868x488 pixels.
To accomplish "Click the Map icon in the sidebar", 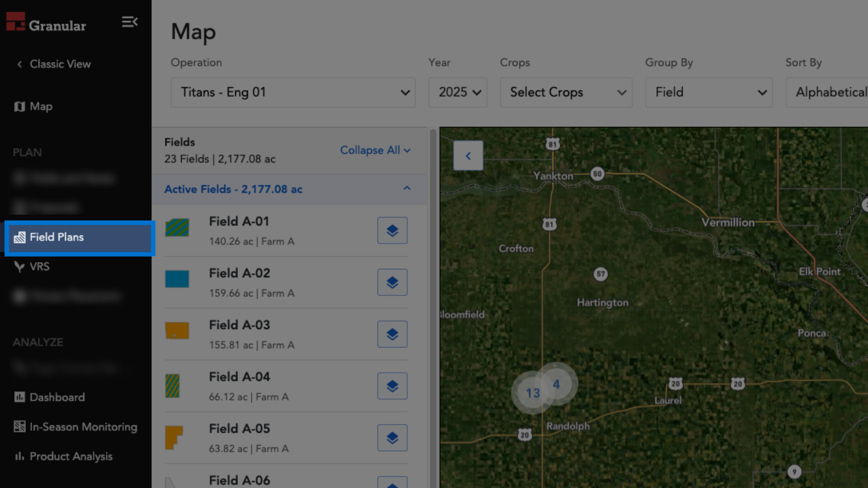I will [20, 107].
